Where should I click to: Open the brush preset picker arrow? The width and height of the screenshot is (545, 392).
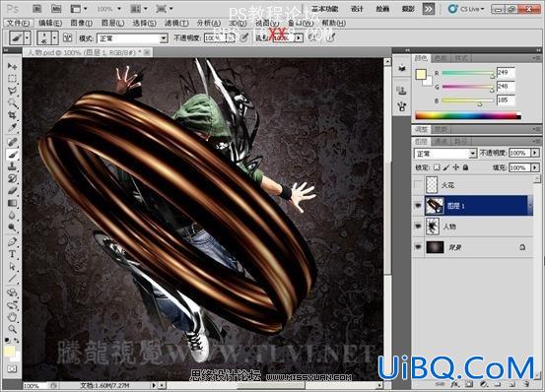point(54,37)
